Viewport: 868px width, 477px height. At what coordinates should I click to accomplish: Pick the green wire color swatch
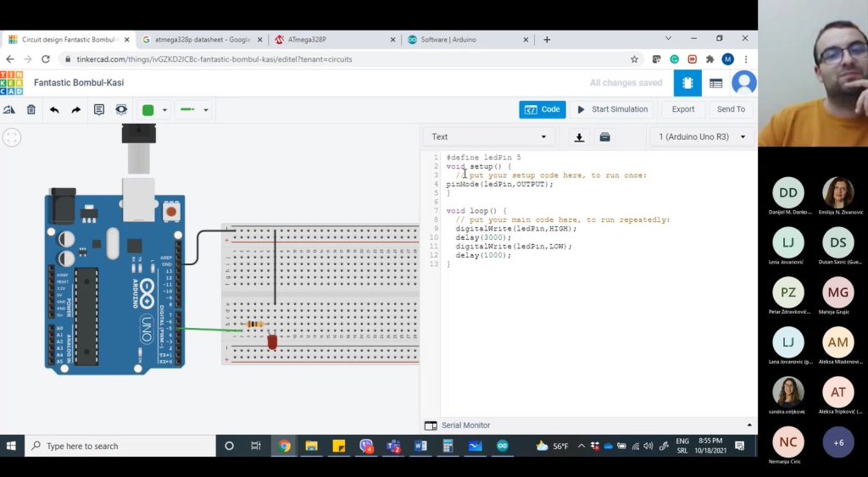147,109
